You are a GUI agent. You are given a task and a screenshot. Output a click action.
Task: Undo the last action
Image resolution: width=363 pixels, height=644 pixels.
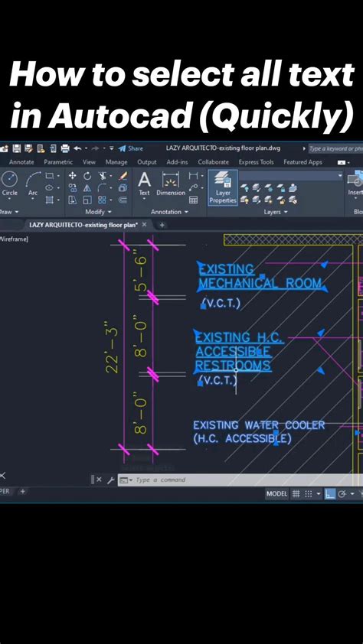tap(77, 148)
